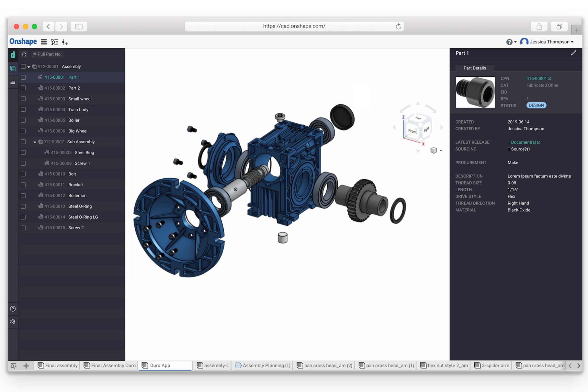
Task: Click the refresh icon beside Pull Part No.
Action: 24,54
